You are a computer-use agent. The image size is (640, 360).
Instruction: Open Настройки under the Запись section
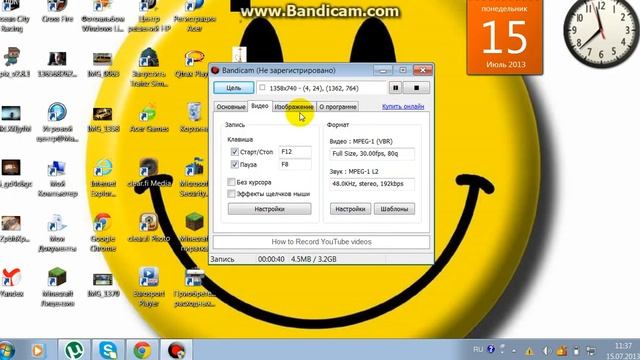(269, 209)
